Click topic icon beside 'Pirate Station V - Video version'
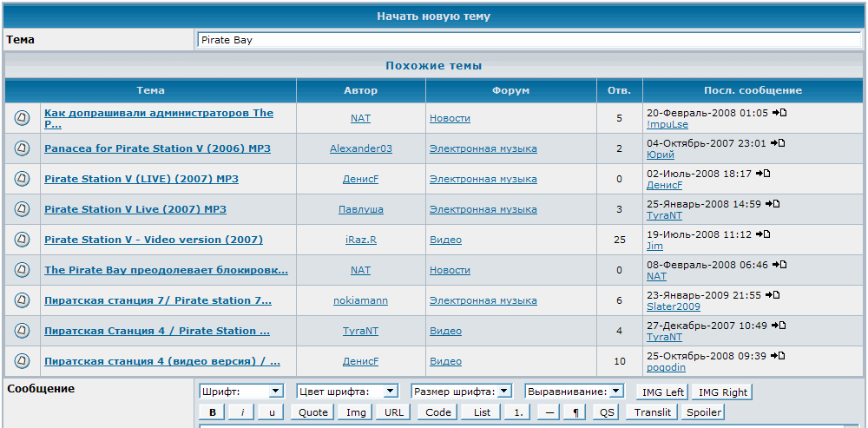868x428 pixels. 22,240
